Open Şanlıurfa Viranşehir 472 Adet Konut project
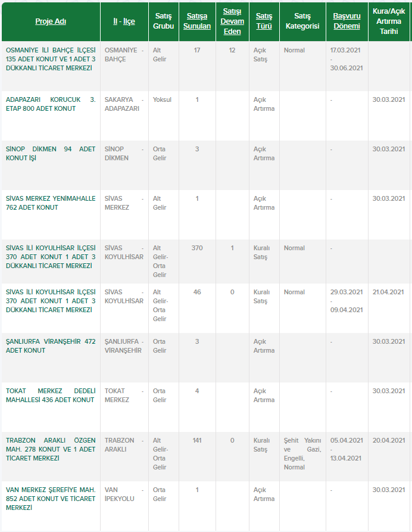Viewport: 412px width, 532px height. (x=50, y=346)
